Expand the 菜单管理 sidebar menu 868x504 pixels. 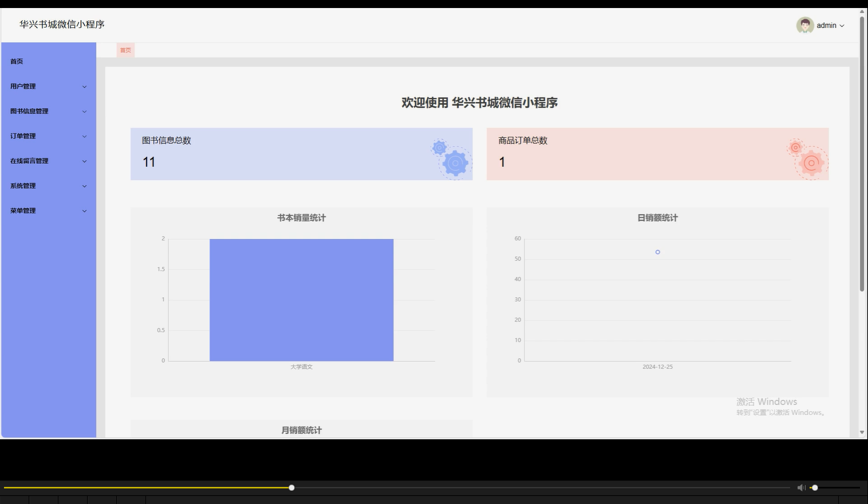coord(49,211)
